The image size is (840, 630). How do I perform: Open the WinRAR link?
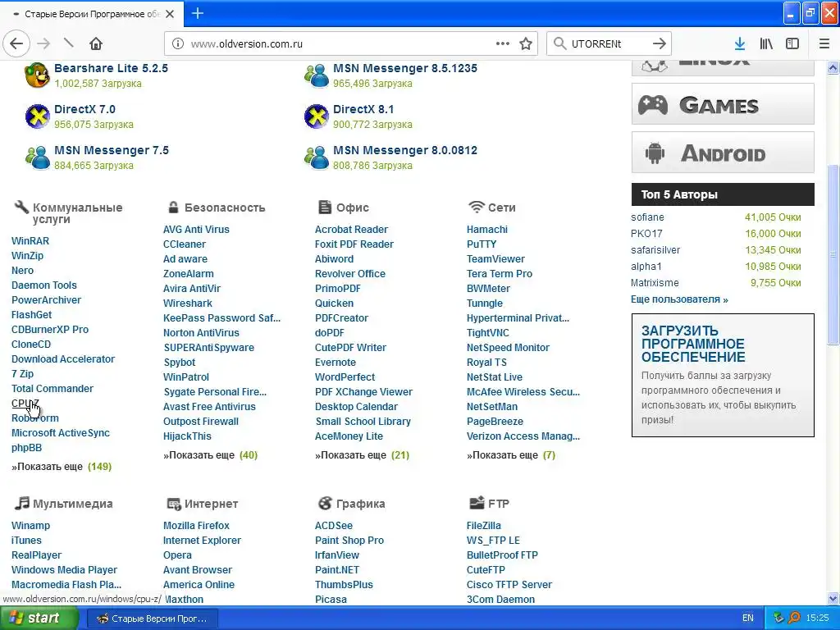click(30, 241)
